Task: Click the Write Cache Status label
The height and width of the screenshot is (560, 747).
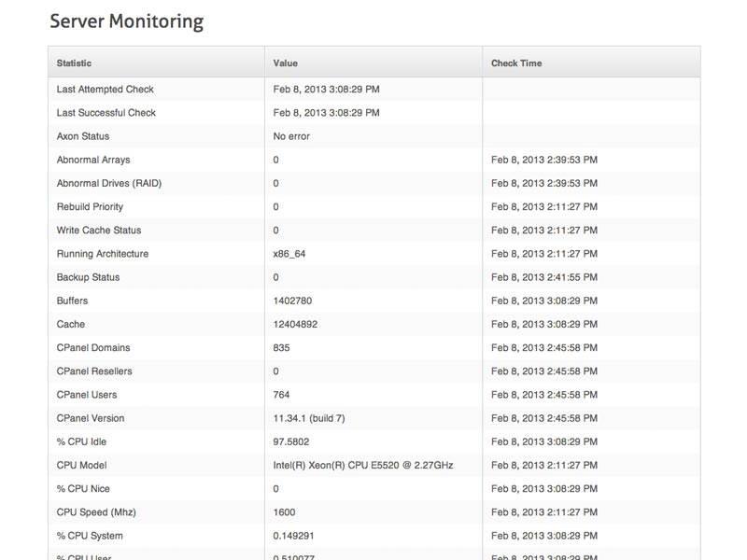Action: coord(99,230)
